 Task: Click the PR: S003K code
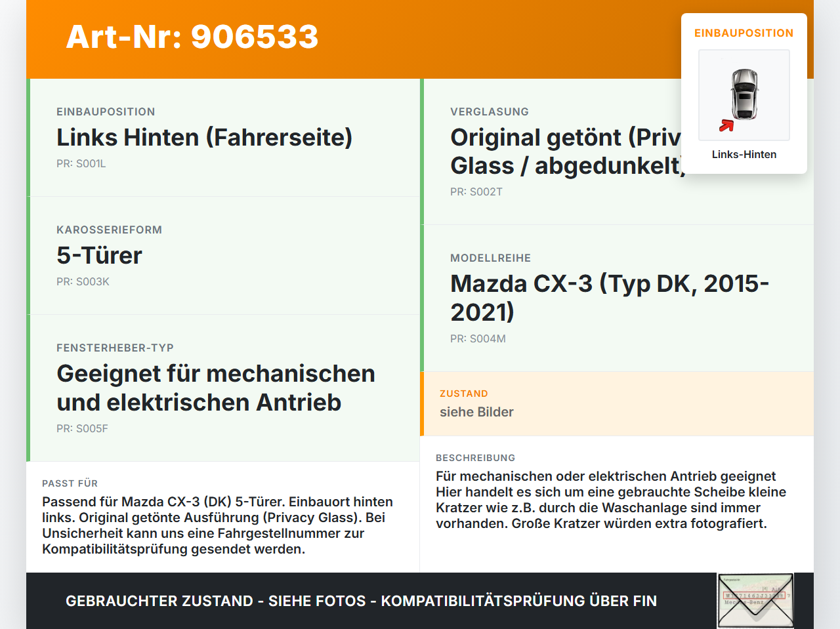click(83, 282)
